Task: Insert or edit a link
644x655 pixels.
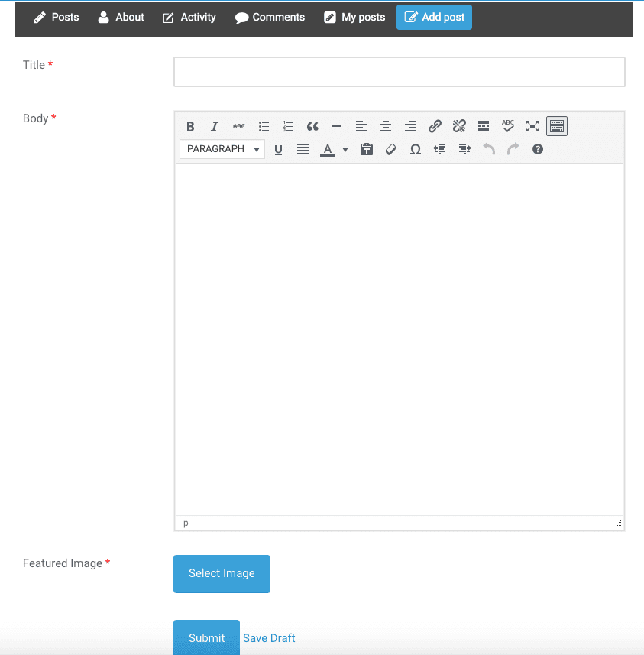Action: [x=435, y=126]
